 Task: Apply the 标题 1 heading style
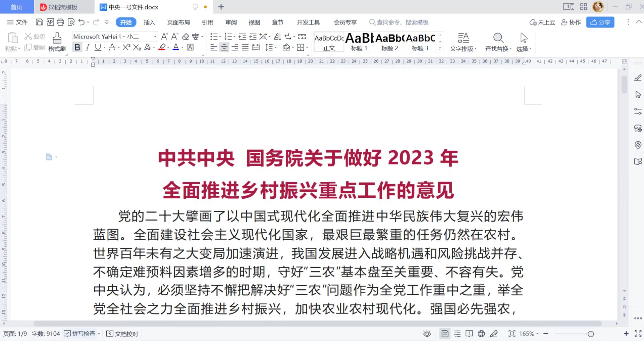coord(359,42)
